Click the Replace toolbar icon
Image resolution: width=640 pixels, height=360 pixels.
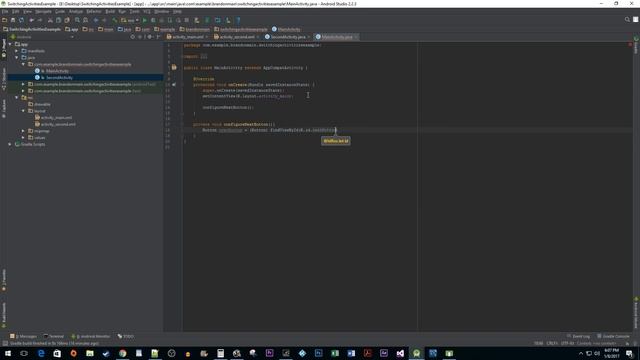(86, 20)
